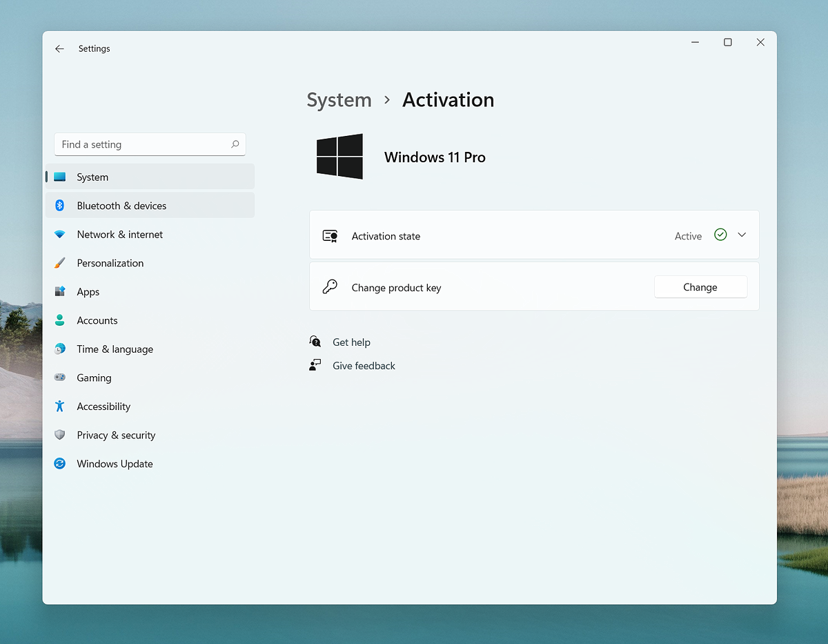Select Personalization in the sidebar
This screenshot has height=644, width=828.
(150, 263)
